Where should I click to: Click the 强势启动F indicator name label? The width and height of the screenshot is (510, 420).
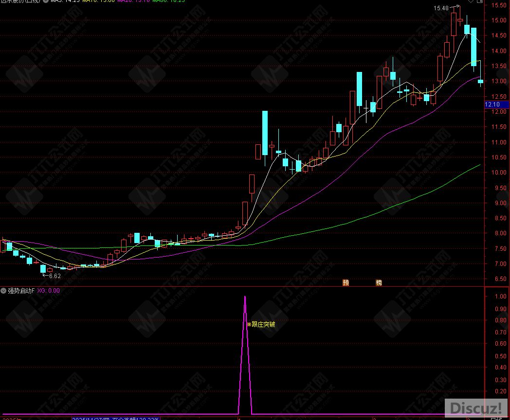click(21, 291)
